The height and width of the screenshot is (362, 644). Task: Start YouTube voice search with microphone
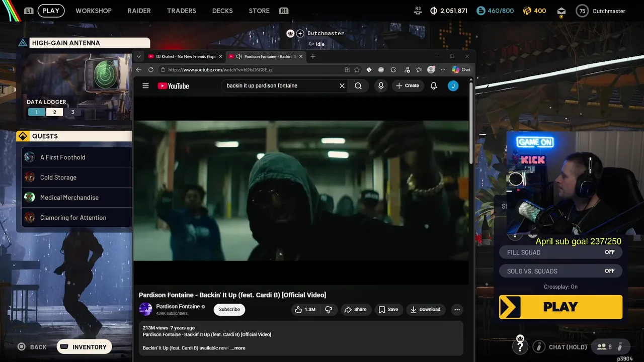point(381,86)
